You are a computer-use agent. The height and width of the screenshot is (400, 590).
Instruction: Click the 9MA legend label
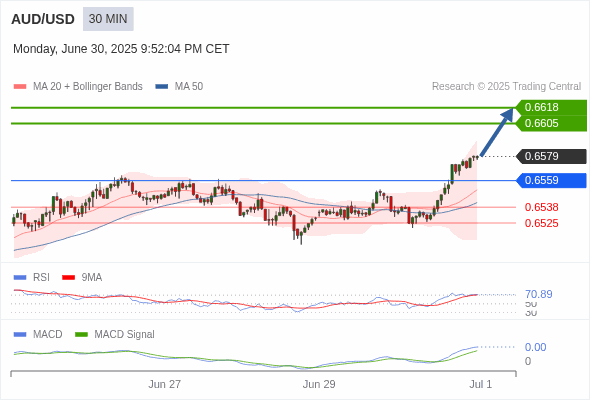tap(92, 278)
